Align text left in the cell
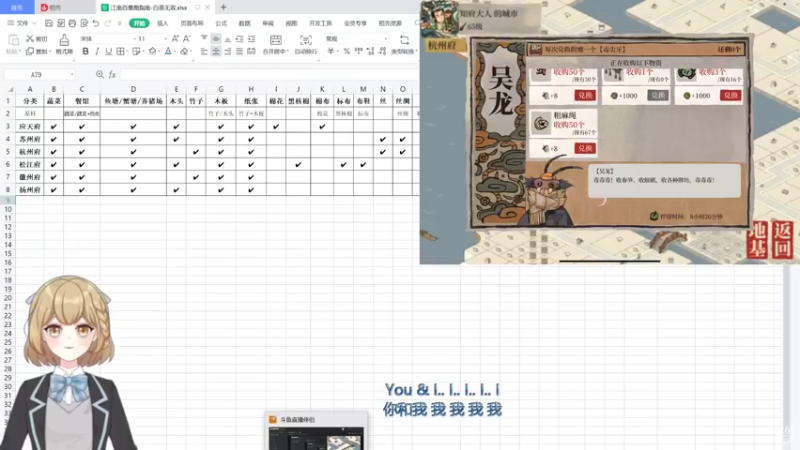Viewport: 800px width, 450px height. tap(204, 52)
